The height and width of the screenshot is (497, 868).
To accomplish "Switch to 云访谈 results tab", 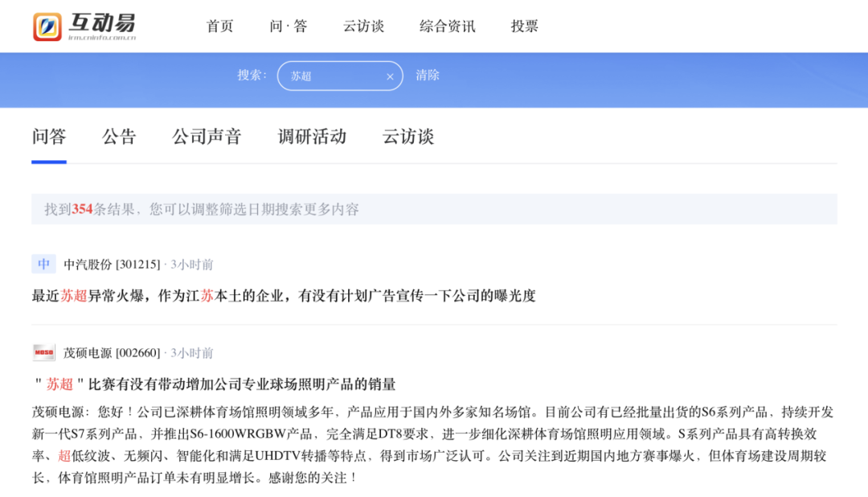I will point(407,137).
